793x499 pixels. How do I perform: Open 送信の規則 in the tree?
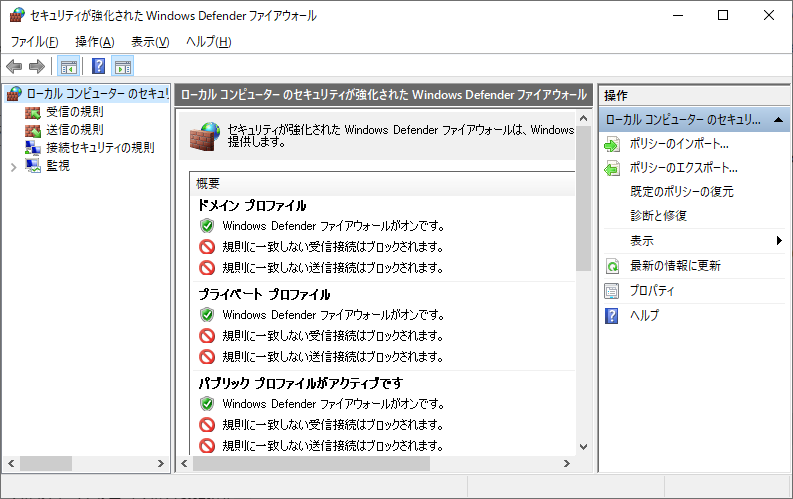[x=75, y=130]
